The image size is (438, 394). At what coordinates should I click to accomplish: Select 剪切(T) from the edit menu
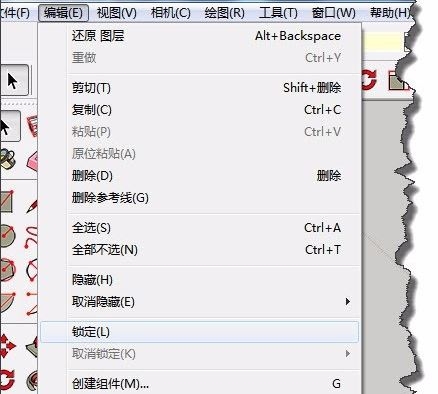200,88
